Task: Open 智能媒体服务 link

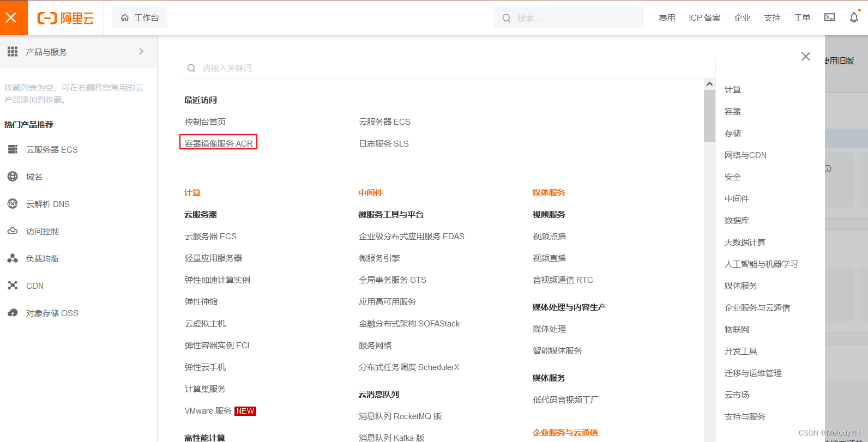Action: pos(557,350)
